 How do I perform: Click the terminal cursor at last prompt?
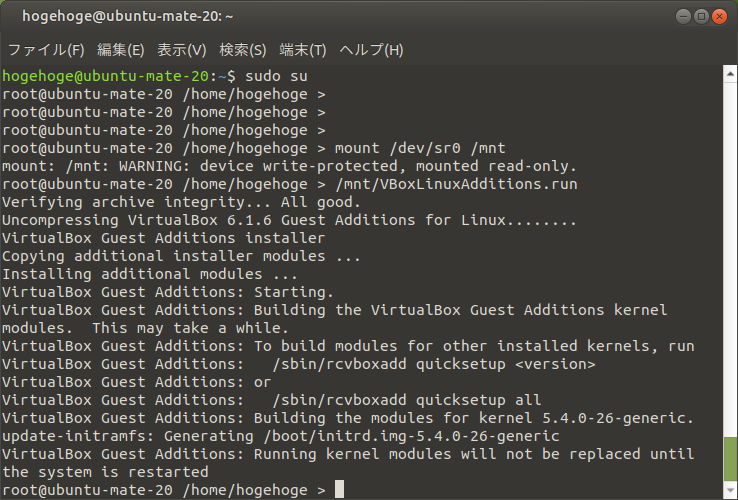(x=339, y=490)
